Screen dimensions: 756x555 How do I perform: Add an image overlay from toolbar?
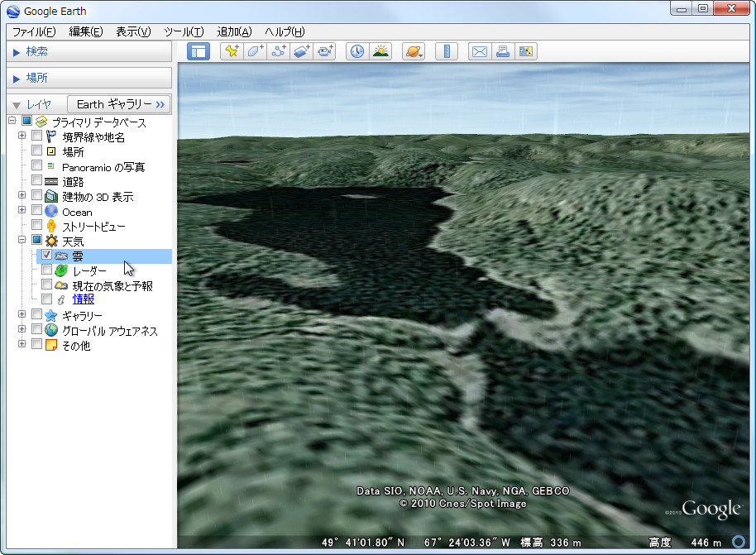click(301, 51)
